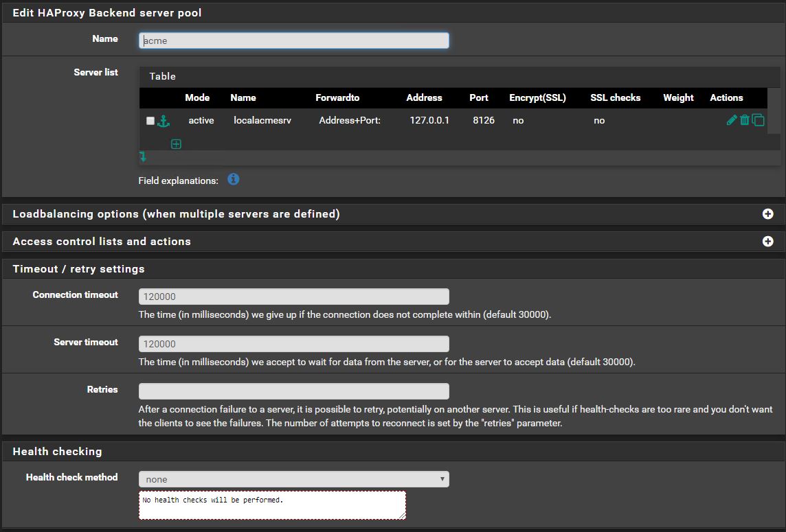Expand the Loadbalancing options section
The image size is (786, 532).
[767, 214]
